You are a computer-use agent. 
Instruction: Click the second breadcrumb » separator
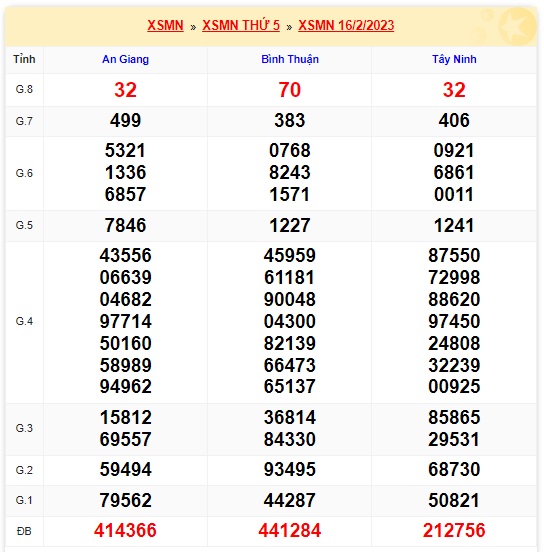(x=289, y=27)
